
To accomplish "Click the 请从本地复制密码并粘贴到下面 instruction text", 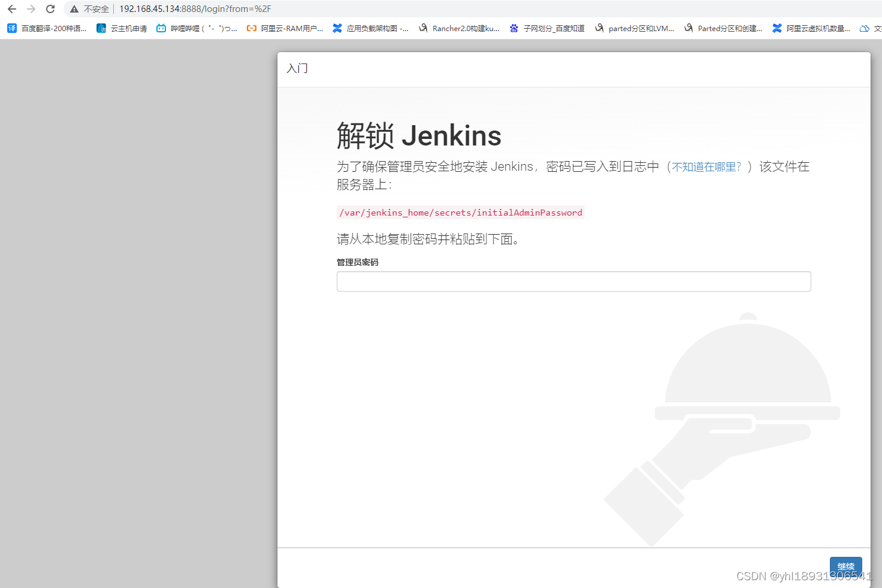I will click(x=428, y=239).
